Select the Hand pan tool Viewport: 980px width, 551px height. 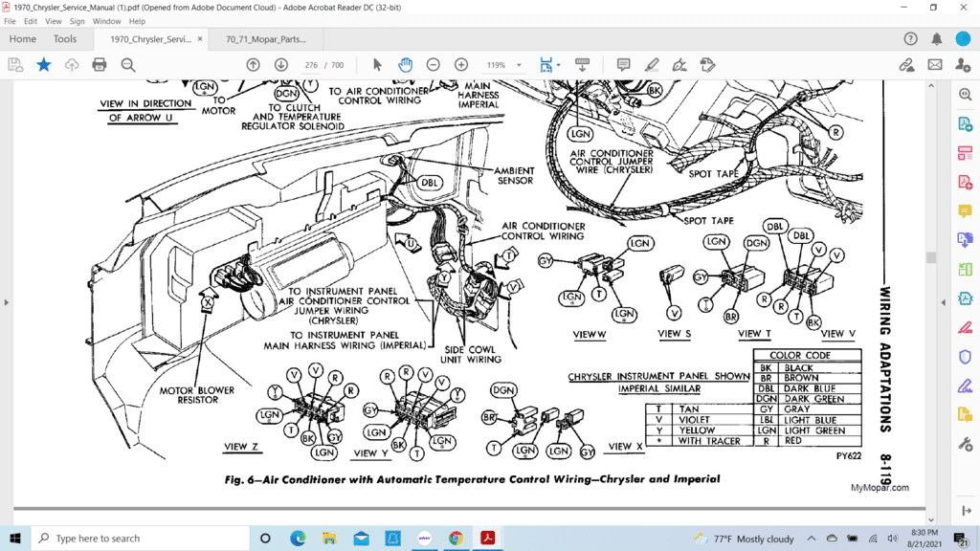[x=405, y=65]
